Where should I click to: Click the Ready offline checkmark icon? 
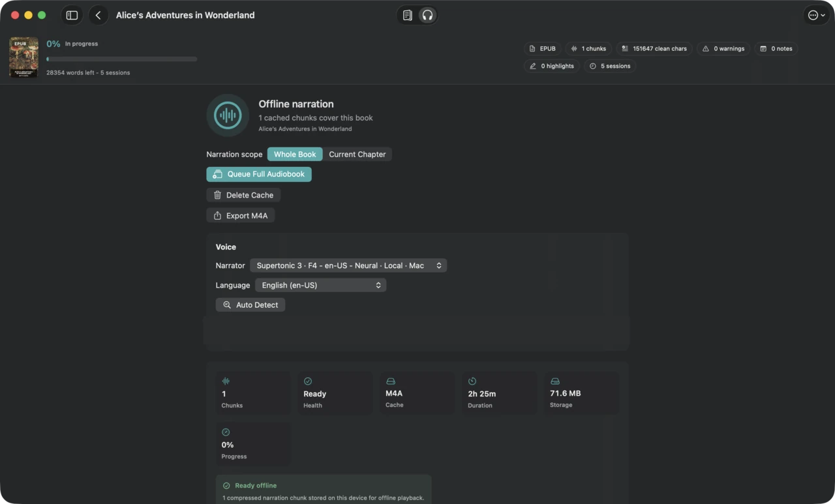[x=226, y=486]
